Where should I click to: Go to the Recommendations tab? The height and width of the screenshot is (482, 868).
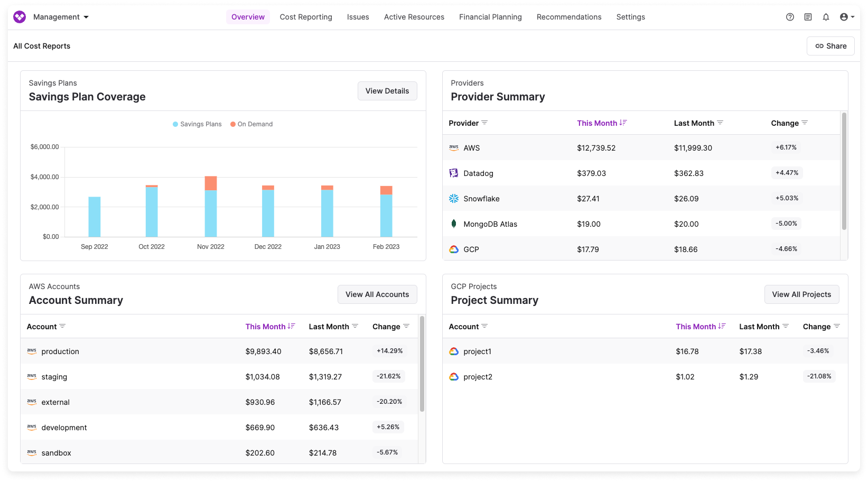click(569, 17)
